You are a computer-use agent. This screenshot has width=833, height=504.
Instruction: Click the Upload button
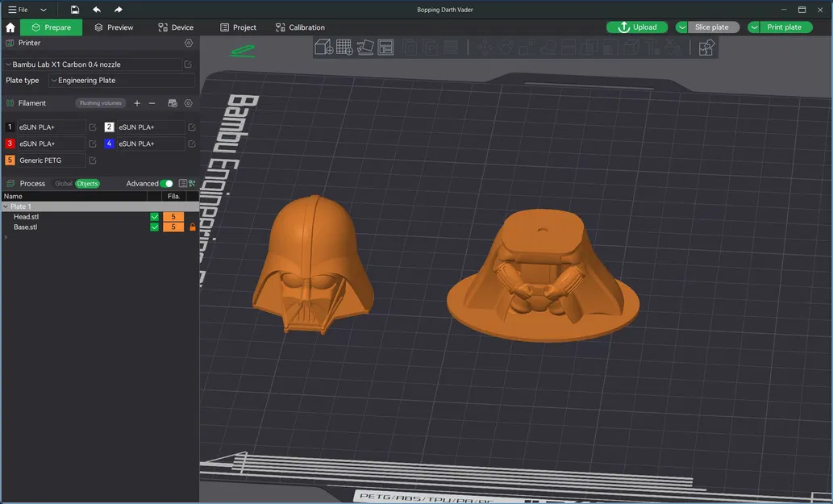636,27
